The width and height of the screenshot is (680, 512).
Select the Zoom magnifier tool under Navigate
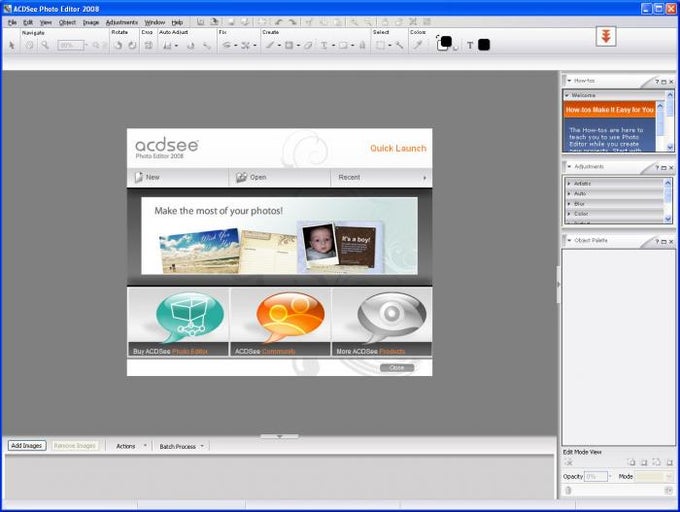[45, 45]
